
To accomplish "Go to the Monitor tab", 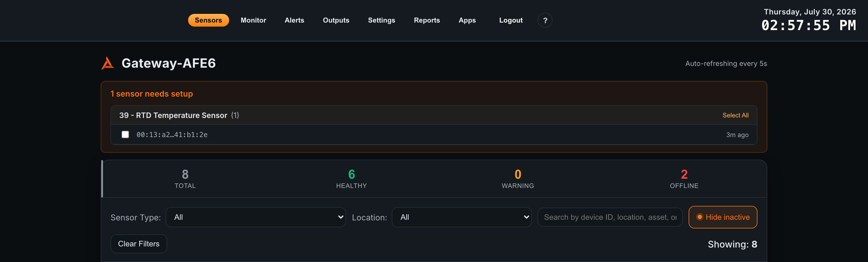I will point(253,20).
